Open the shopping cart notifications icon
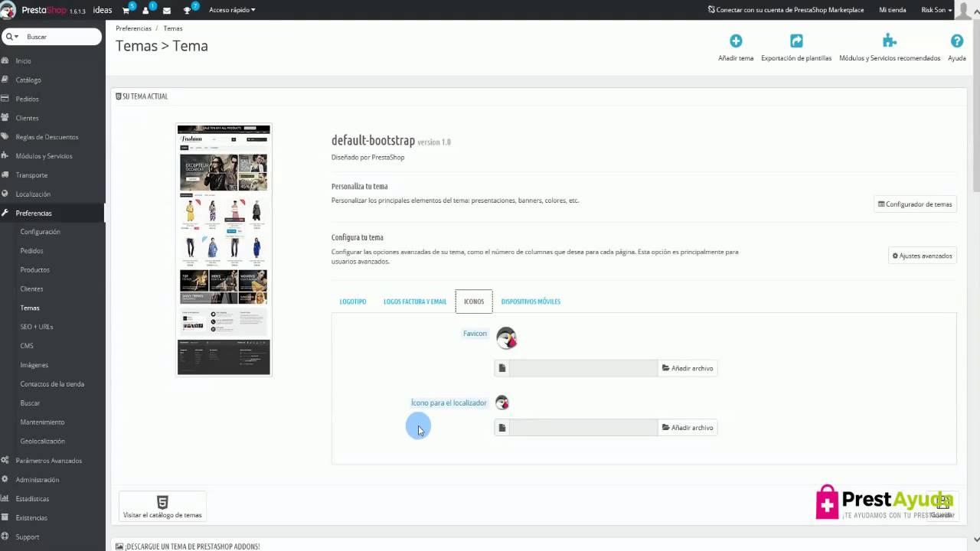Screen dimensions: 980x551 click(127, 10)
